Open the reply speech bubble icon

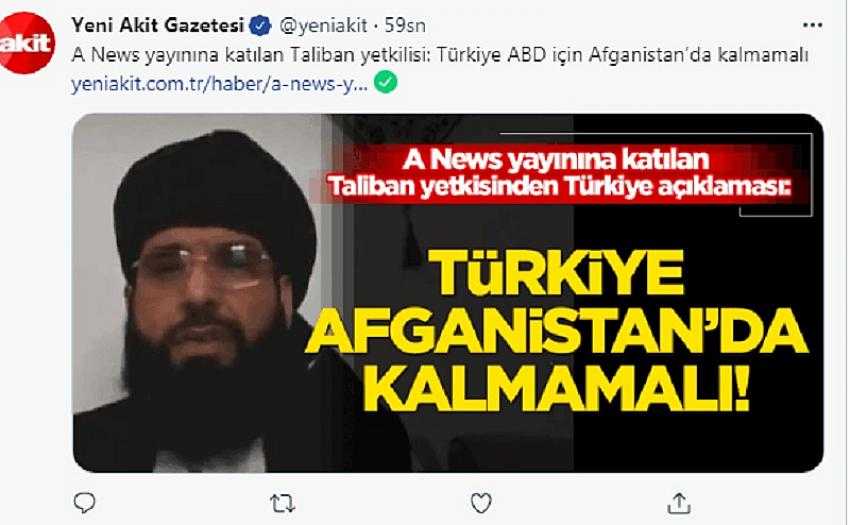(85, 503)
